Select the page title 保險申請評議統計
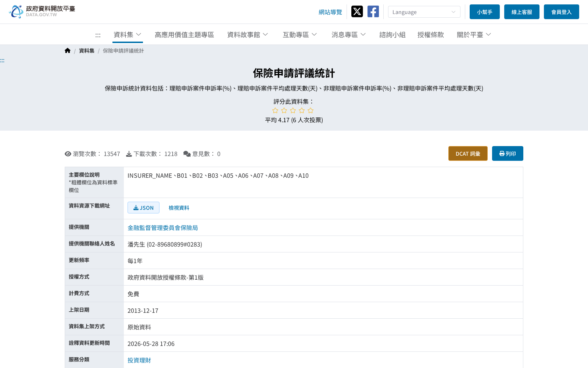The image size is (588, 368). (x=294, y=73)
